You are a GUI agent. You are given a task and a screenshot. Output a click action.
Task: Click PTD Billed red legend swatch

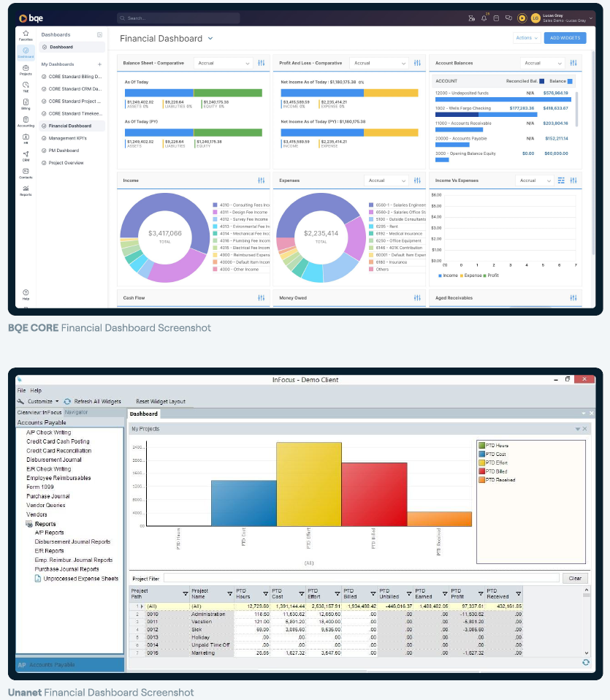(x=481, y=471)
